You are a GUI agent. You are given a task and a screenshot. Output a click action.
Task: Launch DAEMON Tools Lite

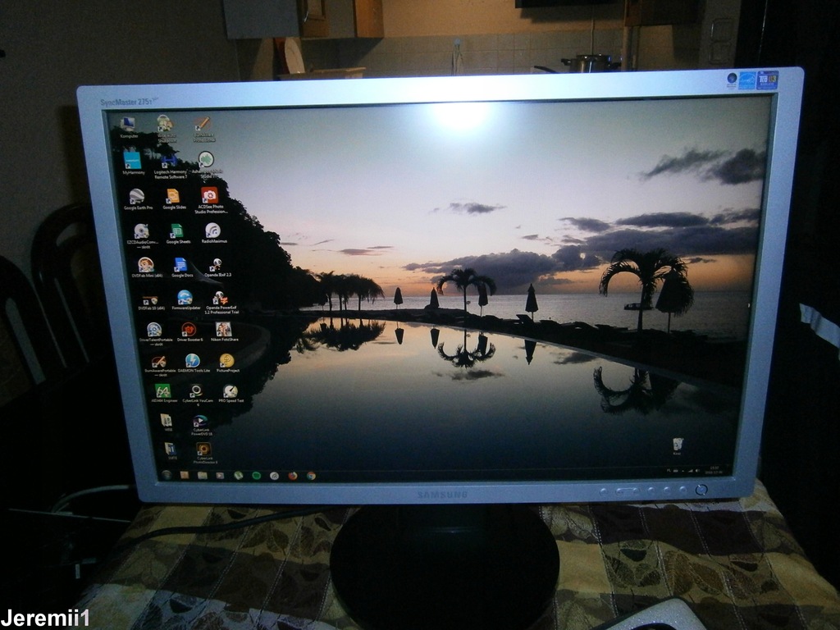(192, 361)
